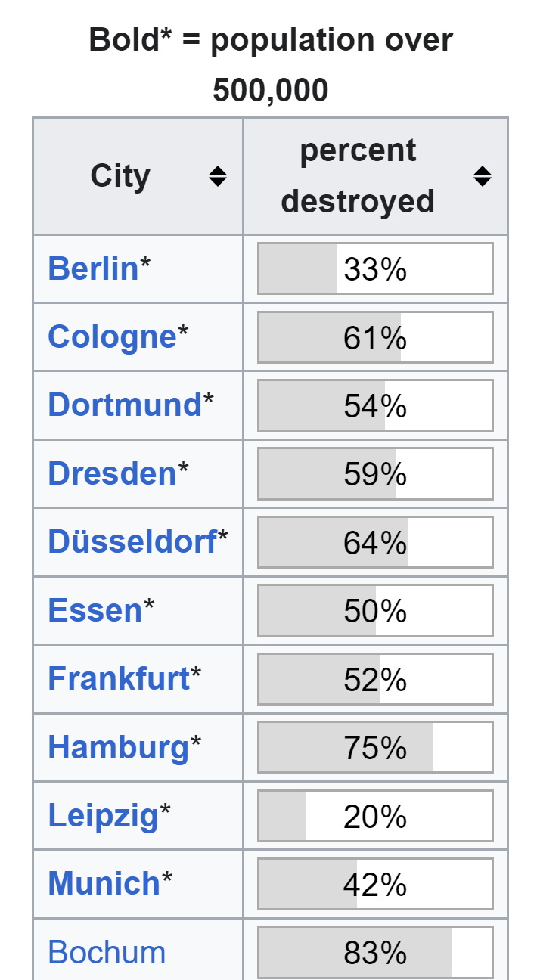
Task: Select Berlin's 33% percent bar
Action: point(375,268)
